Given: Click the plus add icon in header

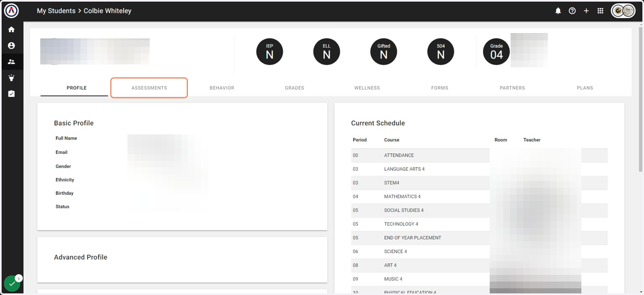Looking at the screenshot, I should [x=586, y=11].
